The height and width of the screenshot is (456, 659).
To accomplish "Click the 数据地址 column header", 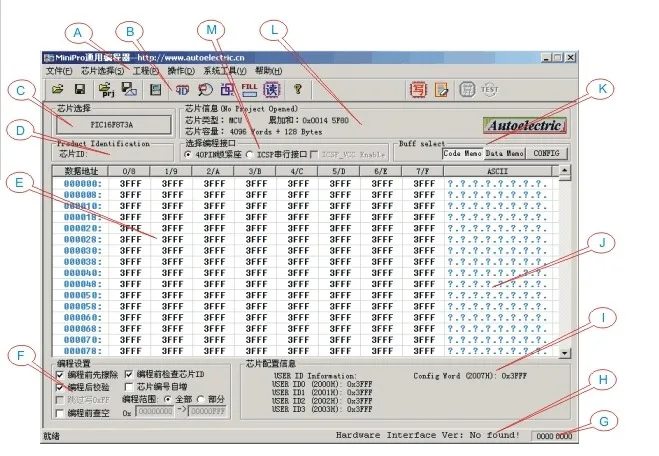I will (x=80, y=171).
